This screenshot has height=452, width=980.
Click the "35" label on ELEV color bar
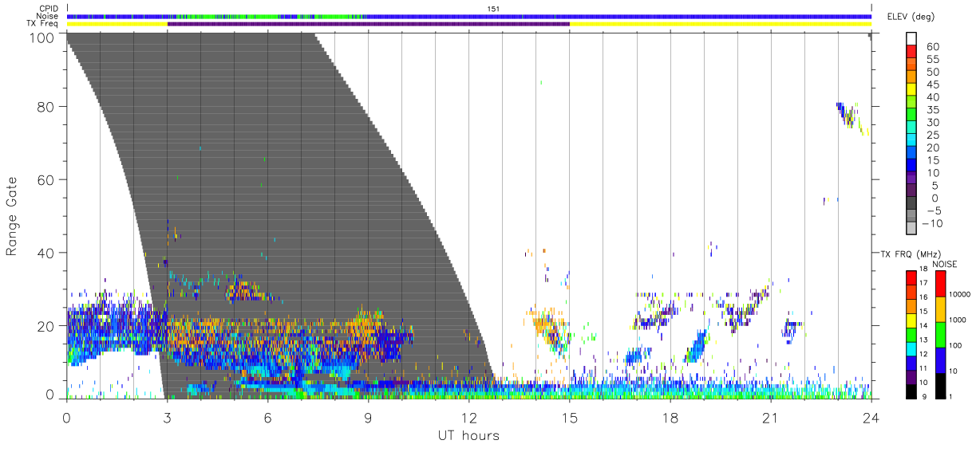pyautogui.click(x=932, y=109)
